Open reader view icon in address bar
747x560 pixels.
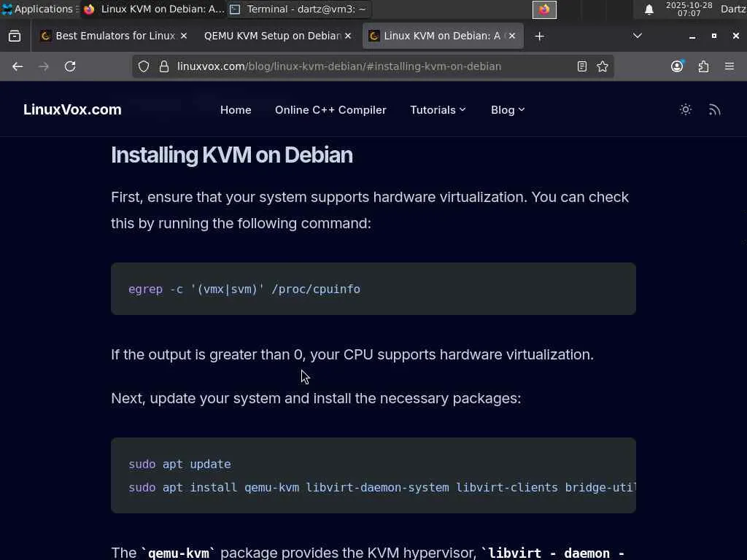(x=582, y=66)
